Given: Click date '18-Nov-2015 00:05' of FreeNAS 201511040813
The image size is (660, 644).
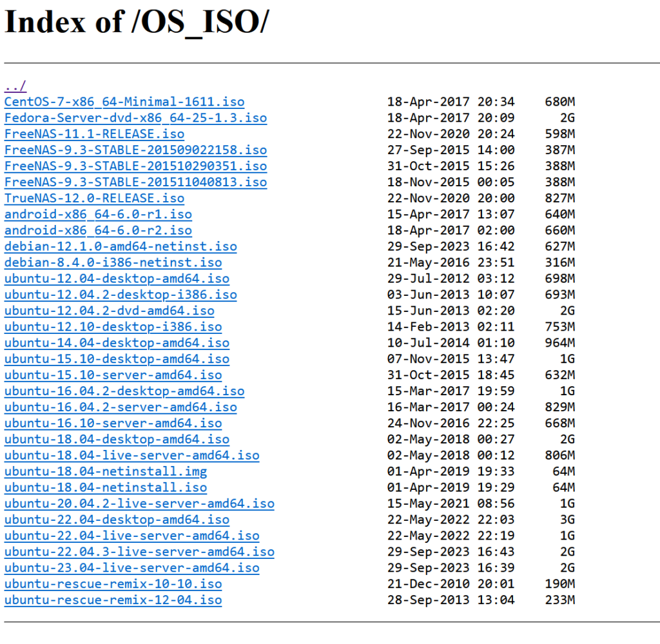Looking at the screenshot, I should coord(451,182).
